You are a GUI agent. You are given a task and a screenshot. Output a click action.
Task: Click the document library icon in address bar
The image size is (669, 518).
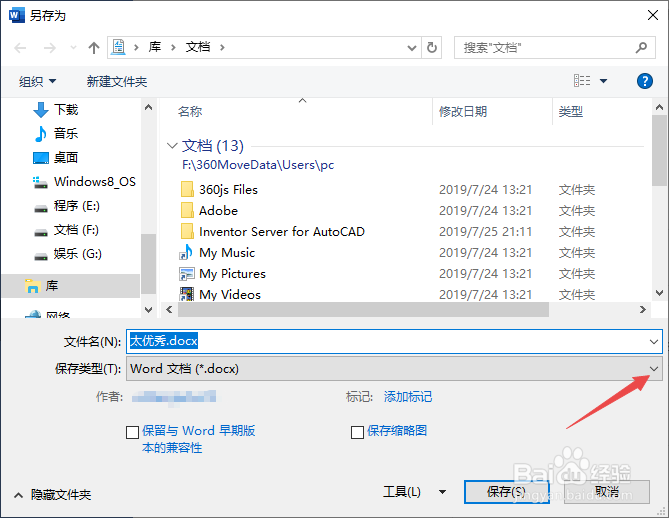[x=118, y=47]
